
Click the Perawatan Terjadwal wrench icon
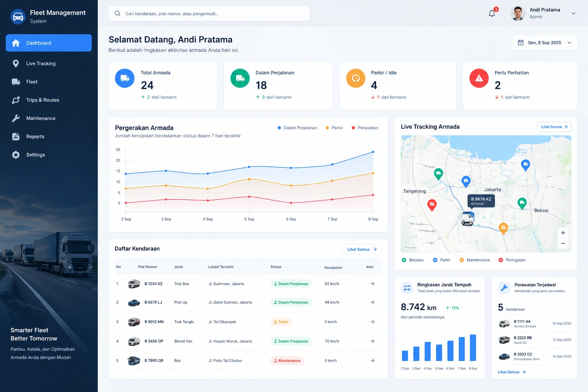pos(504,288)
